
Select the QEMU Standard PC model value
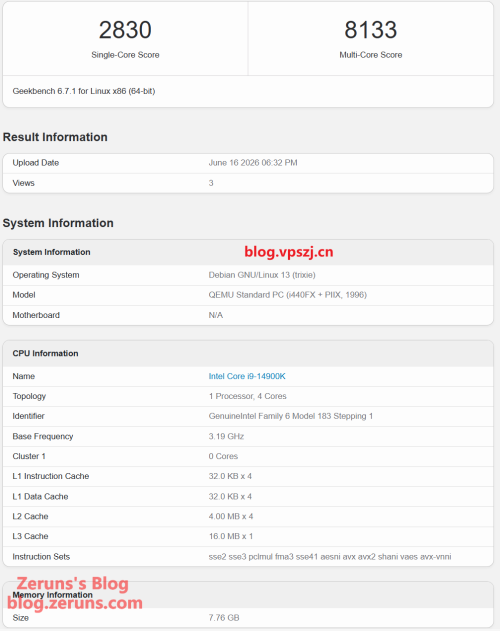287,295
